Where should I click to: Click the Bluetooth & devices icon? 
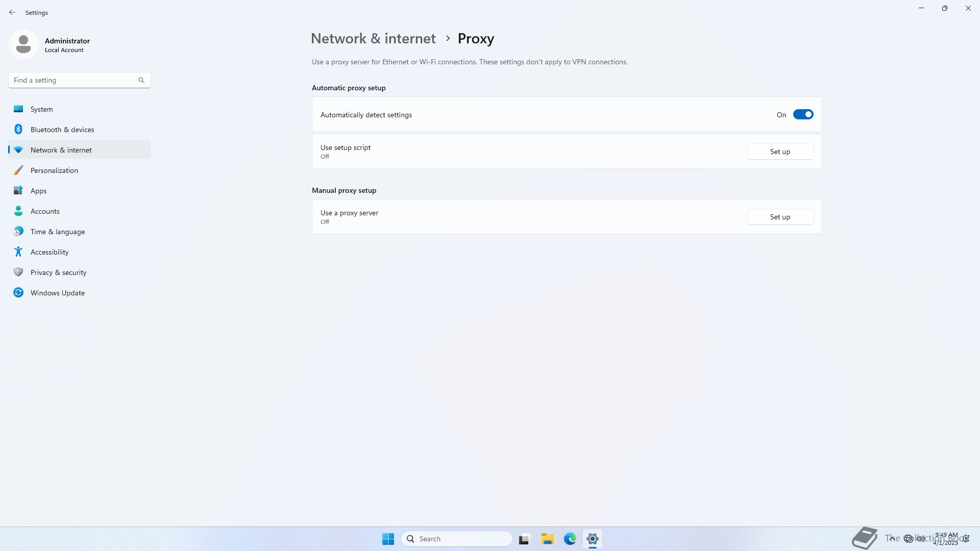tap(18, 130)
